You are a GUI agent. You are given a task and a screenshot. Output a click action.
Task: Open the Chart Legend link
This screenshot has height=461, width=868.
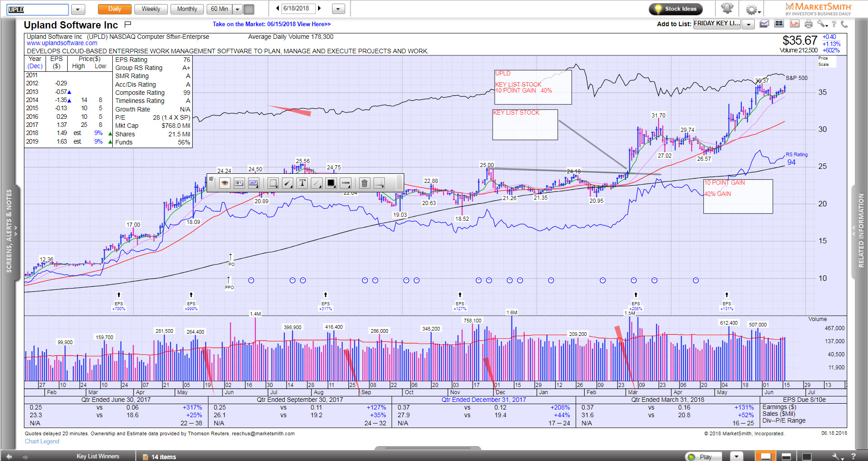[42, 442]
